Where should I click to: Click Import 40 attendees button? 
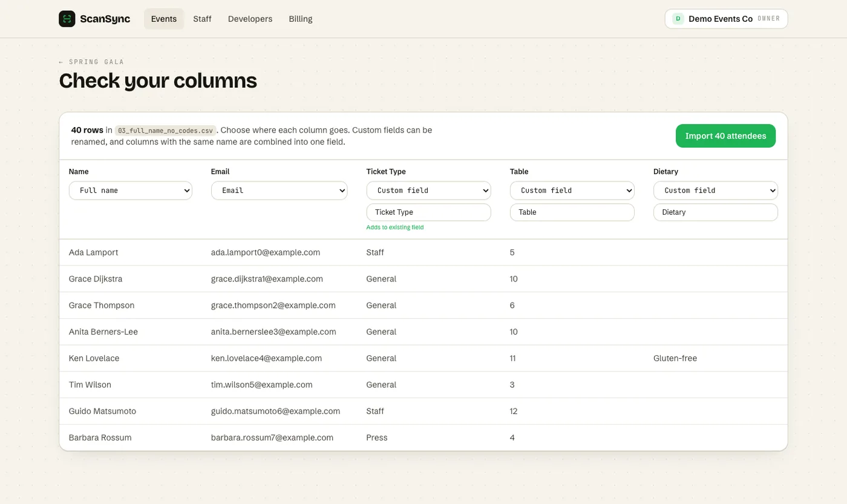[x=725, y=136]
